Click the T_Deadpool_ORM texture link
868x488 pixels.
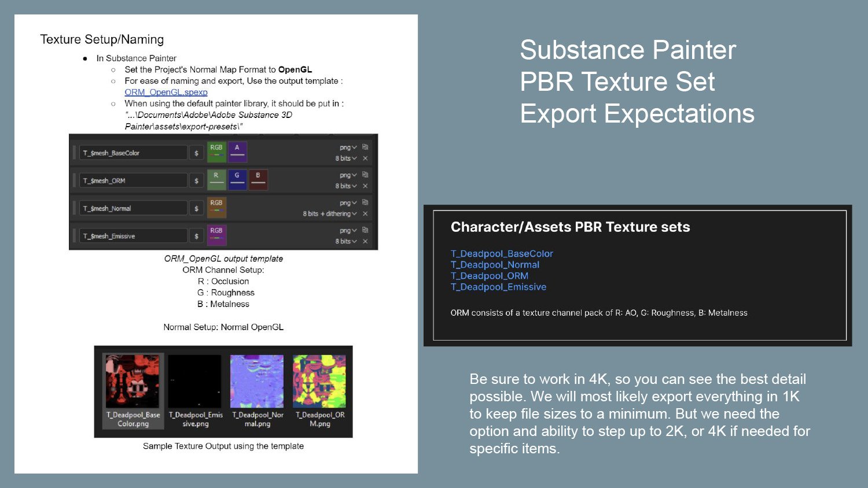[490, 276]
